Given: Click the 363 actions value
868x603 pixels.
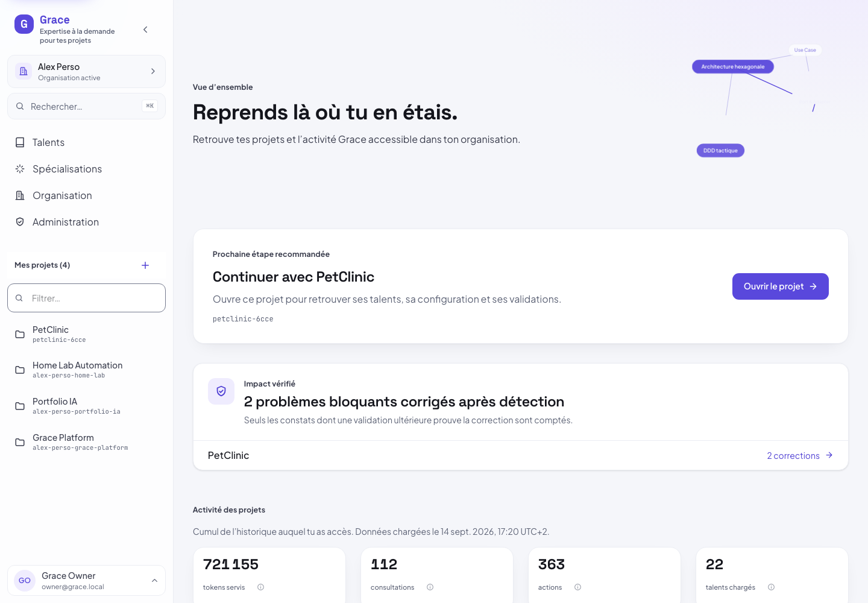Looking at the screenshot, I should click(552, 564).
